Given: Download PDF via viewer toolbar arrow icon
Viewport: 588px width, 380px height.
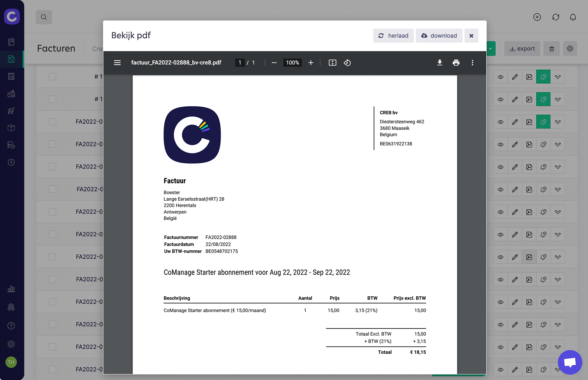Looking at the screenshot, I should [439, 63].
